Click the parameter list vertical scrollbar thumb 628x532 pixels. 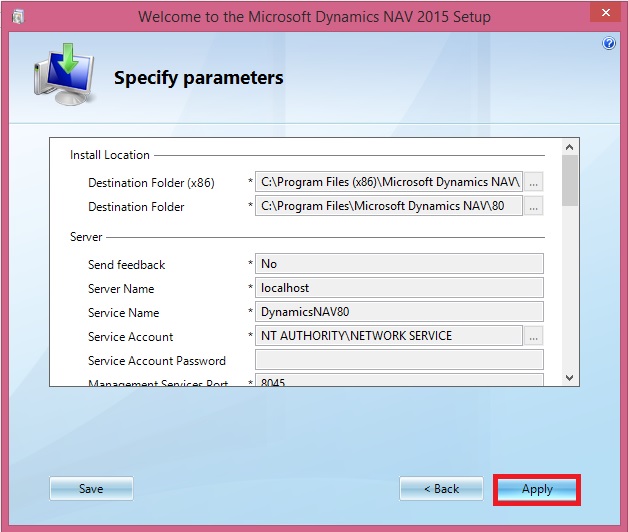569,180
